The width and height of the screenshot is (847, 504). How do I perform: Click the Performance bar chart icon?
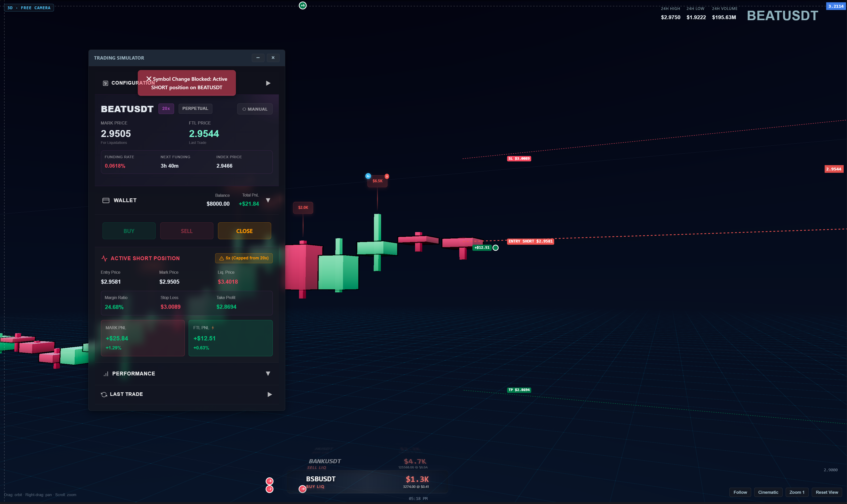(x=106, y=374)
